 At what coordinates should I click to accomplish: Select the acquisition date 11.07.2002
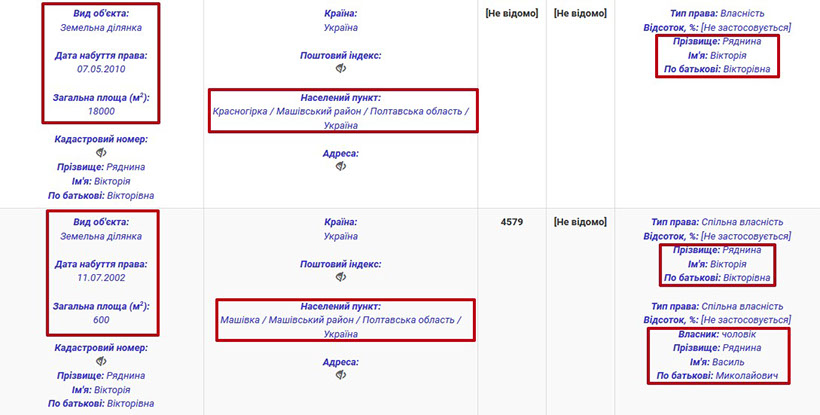click(101, 278)
